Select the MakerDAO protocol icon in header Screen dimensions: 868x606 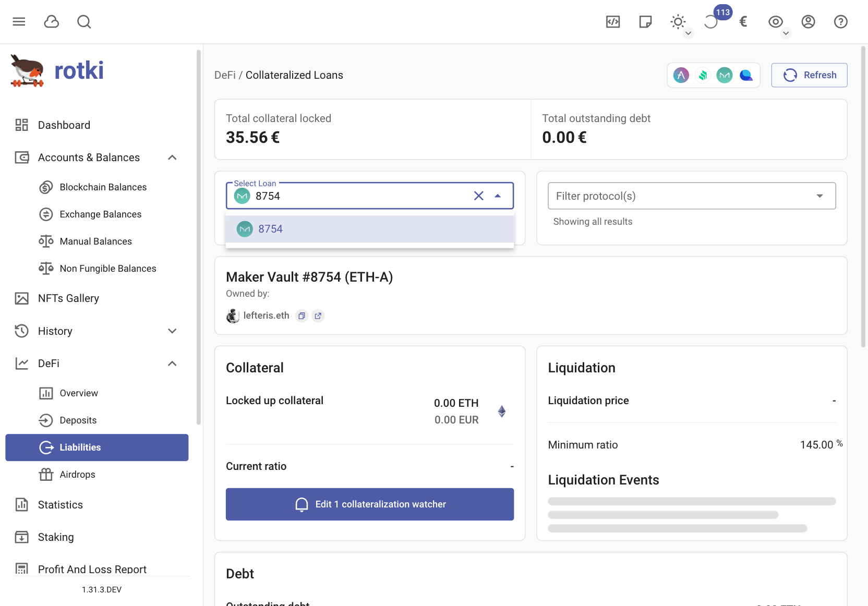pyautogui.click(x=725, y=75)
